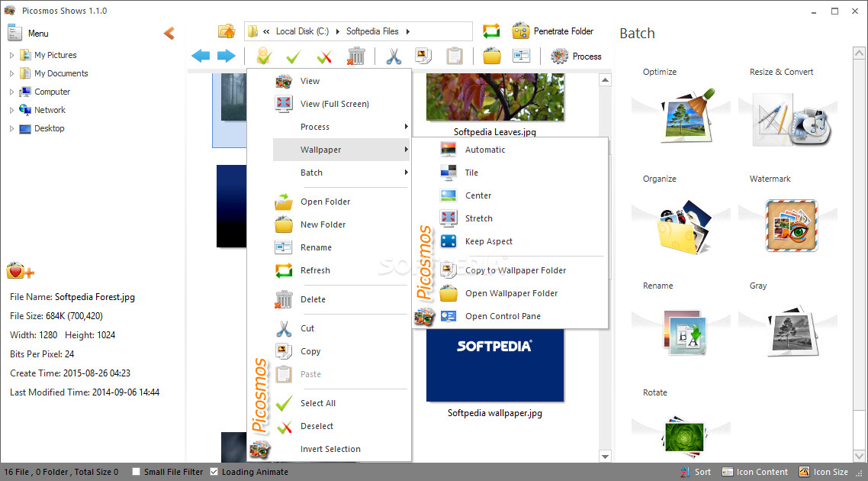Choose Delete in the context menu
Image resolution: width=868 pixels, height=481 pixels.
click(342, 299)
